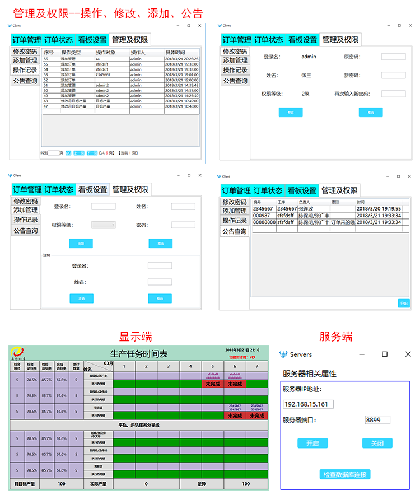
Task: Click the company logo on production board
Action: click(20, 352)
